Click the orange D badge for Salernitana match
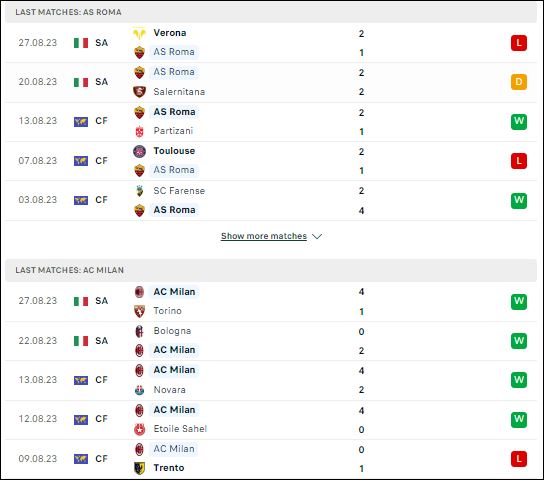Image resolution: width=544 pixels, height=480 pixels. tap(519, 82)
